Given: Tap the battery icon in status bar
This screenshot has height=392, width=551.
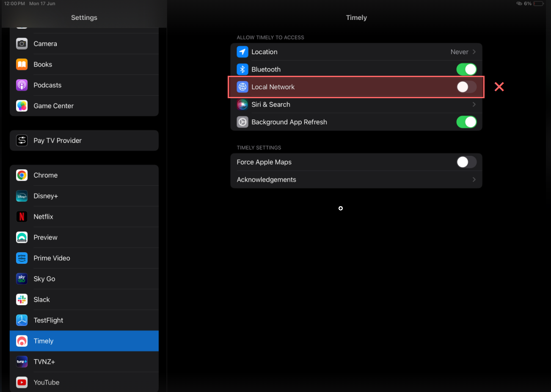Looking at the screenshot, I should click(539, 3).
